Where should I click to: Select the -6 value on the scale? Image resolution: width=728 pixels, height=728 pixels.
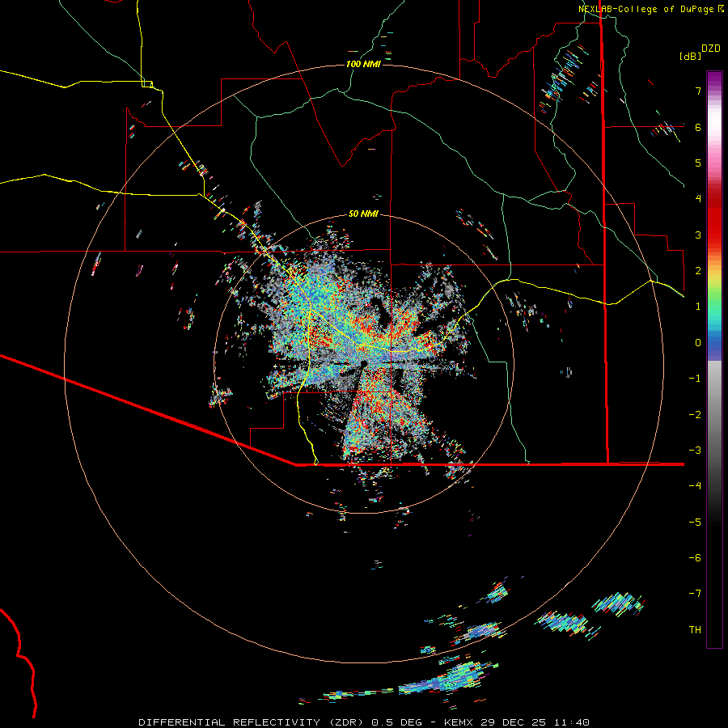[695, 558]
